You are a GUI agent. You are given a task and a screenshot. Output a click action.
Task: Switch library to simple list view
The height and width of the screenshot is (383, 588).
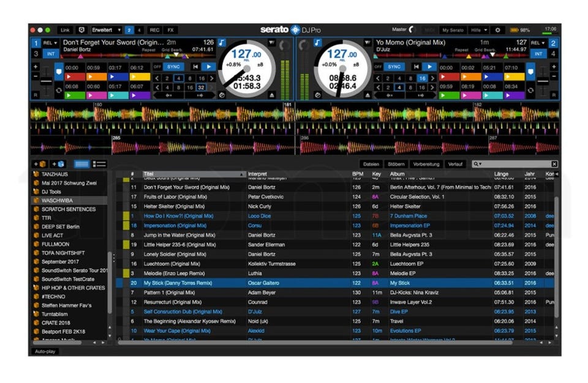[x=99, y=164]
